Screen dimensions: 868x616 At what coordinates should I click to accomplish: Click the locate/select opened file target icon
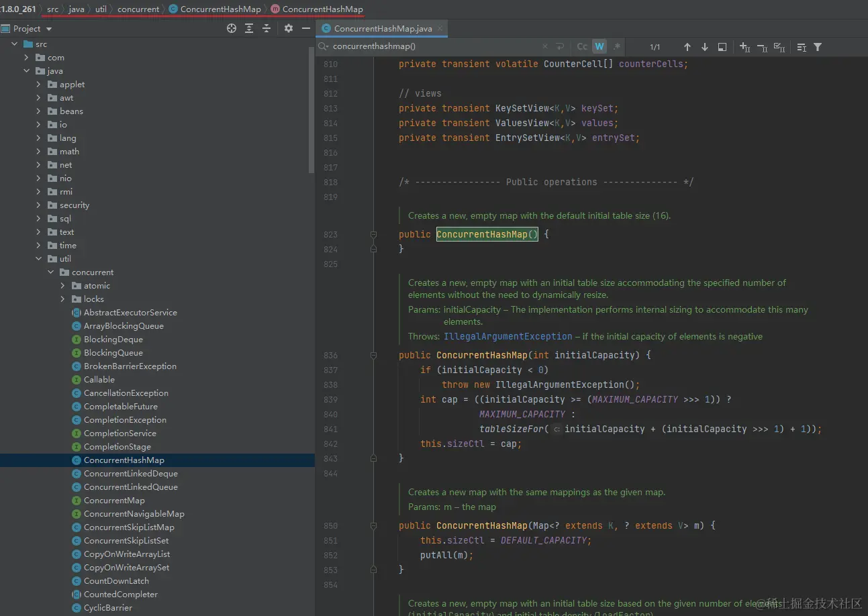pos(232,28)
